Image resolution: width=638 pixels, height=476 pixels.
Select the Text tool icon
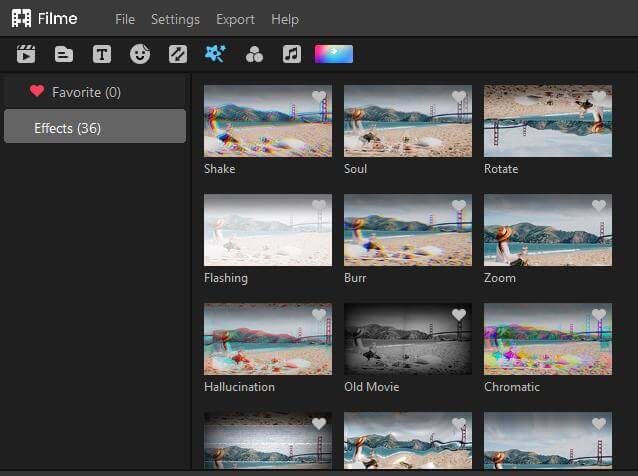click(x=102, y=54)
